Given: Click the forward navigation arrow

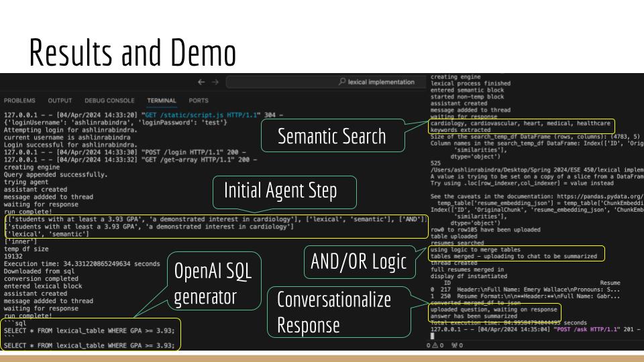Looking at the screenshot, I should 215,82.
